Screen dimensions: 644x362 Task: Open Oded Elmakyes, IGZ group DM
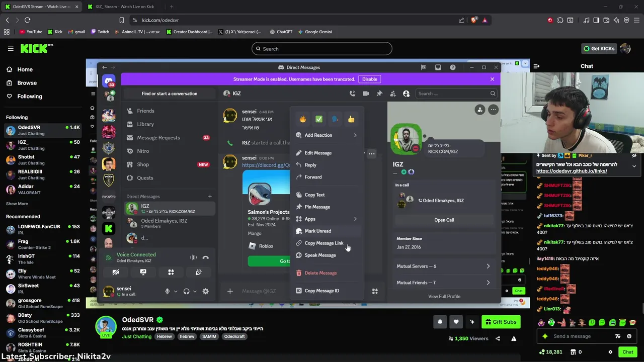[x=170, y=223]
